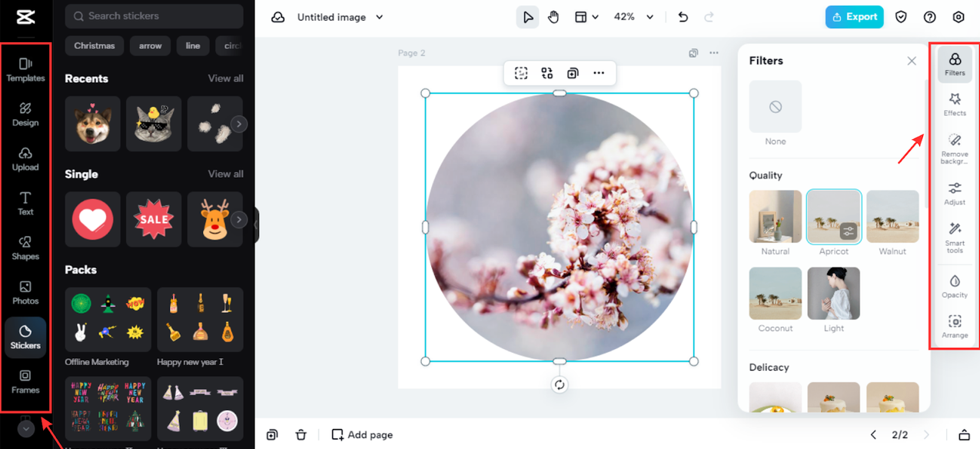The height and width of the screenshot is (449, 980).
Task: Open the help question mark icon
Action: coord(930,17)
